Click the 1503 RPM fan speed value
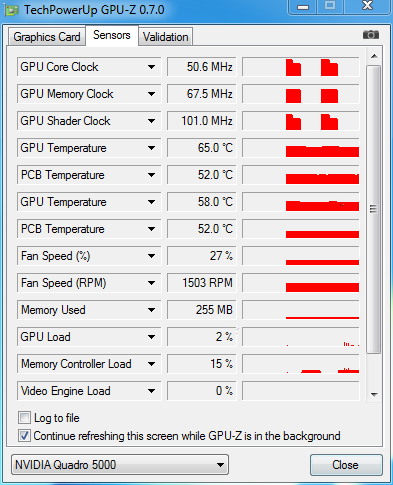Screen dimensions: 393x485 [202, 283]
